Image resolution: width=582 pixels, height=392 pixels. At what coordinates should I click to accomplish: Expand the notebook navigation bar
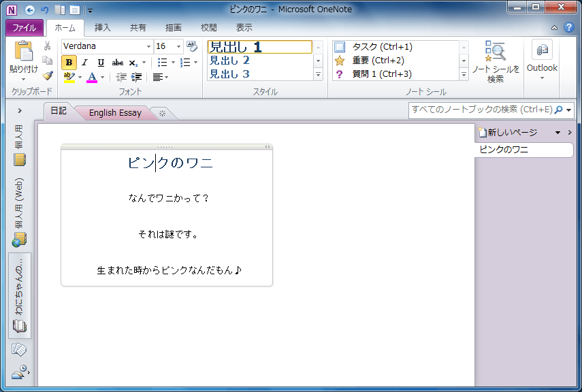click(20, 111)
